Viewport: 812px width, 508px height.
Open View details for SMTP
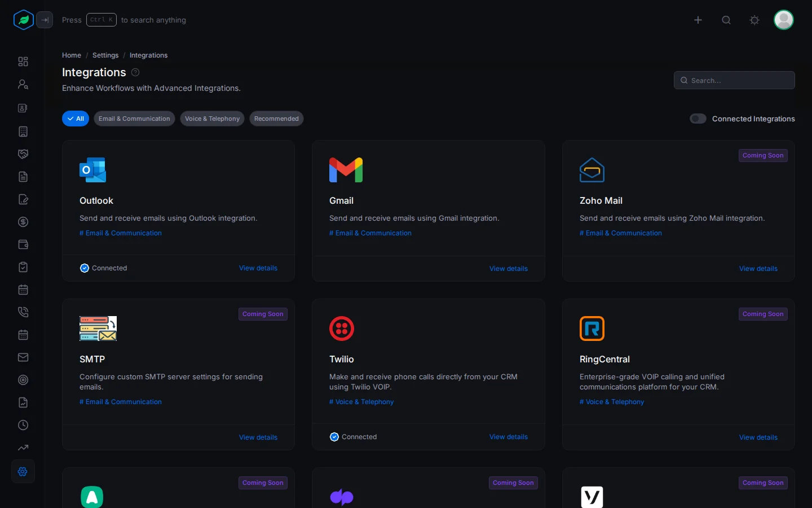click(x=258, y=437)
